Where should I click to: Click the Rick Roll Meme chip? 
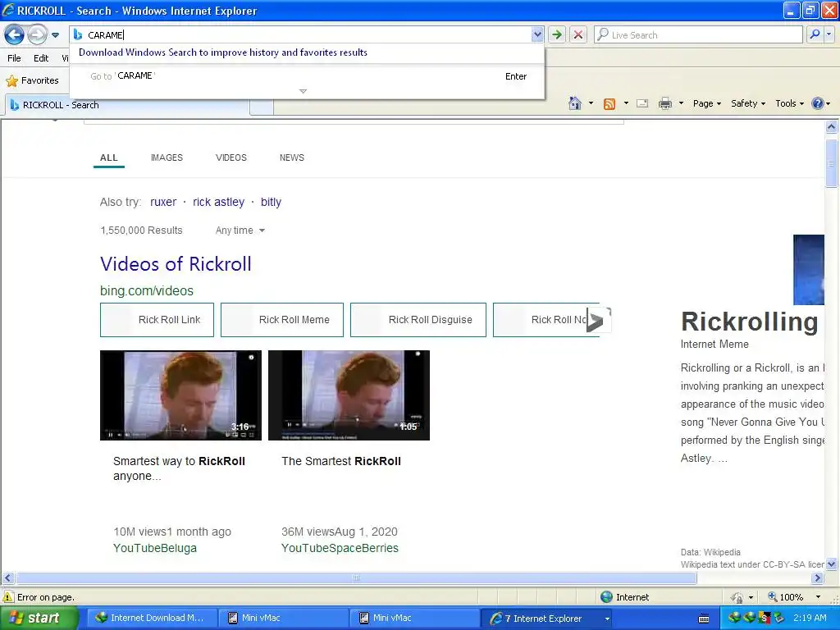(x=282, y=320)
